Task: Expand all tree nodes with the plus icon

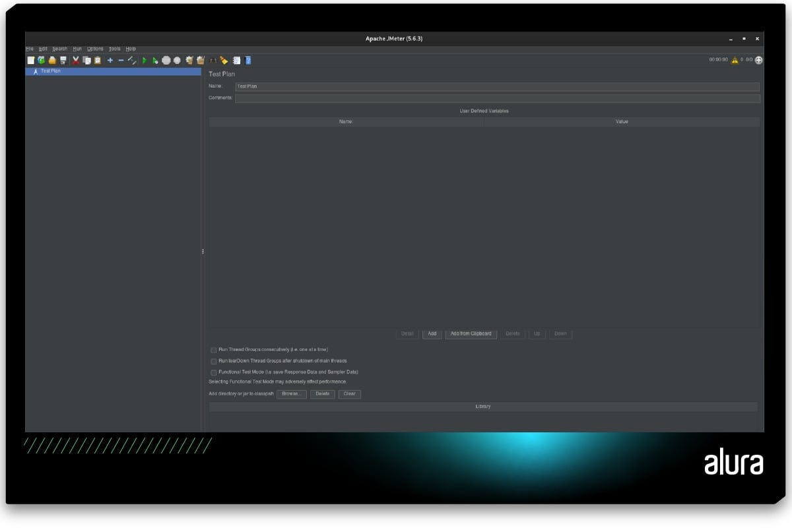Action: 110,60
